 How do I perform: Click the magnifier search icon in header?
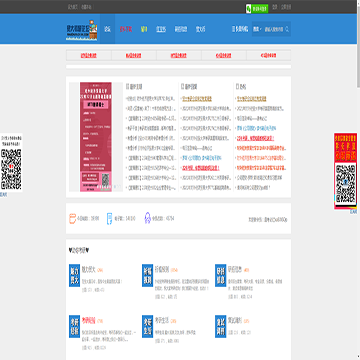point(287,29)
